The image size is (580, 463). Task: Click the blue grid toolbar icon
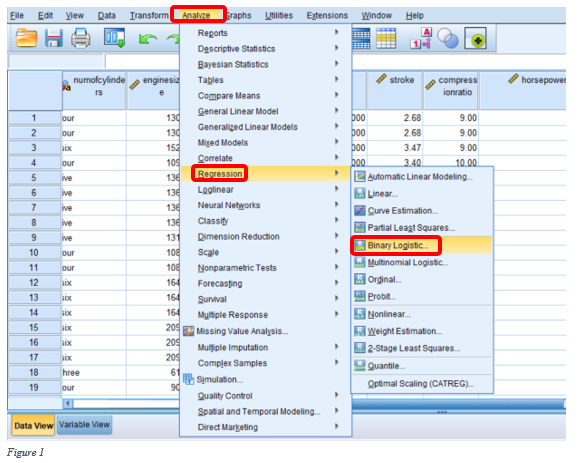361,38
